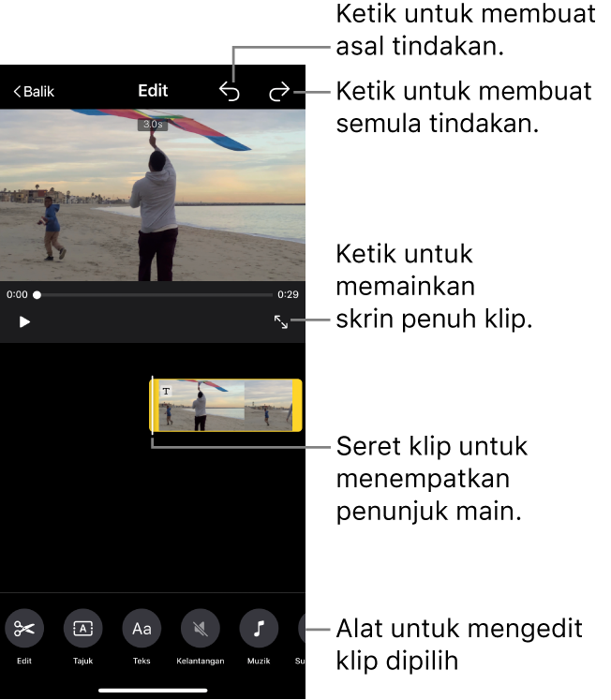The width and height of the screenshot is (611, 700).
Task: Click the Edit title in the header
Action: (153, 91)
